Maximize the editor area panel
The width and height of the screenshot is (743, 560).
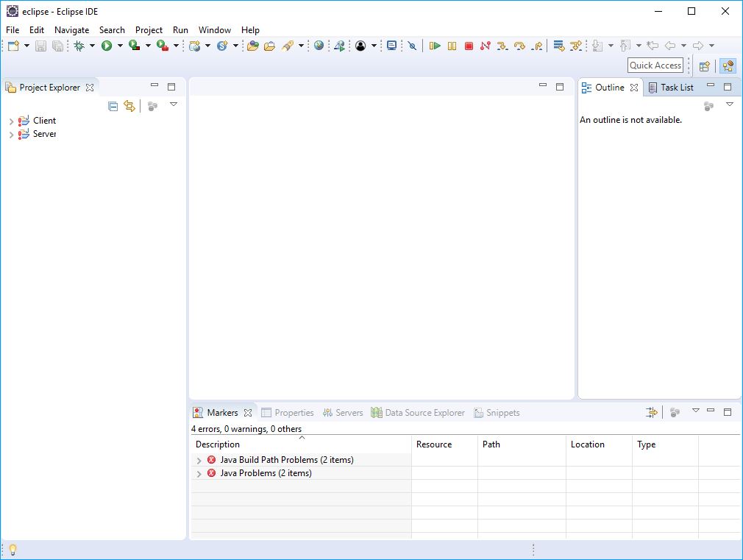[560, 87]
